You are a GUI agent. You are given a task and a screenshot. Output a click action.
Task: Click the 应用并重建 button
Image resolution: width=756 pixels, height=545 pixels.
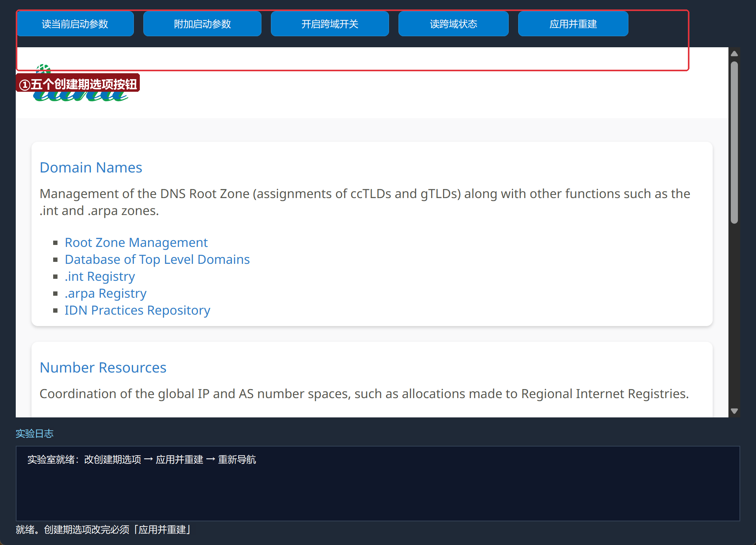(x=573, y=24)
